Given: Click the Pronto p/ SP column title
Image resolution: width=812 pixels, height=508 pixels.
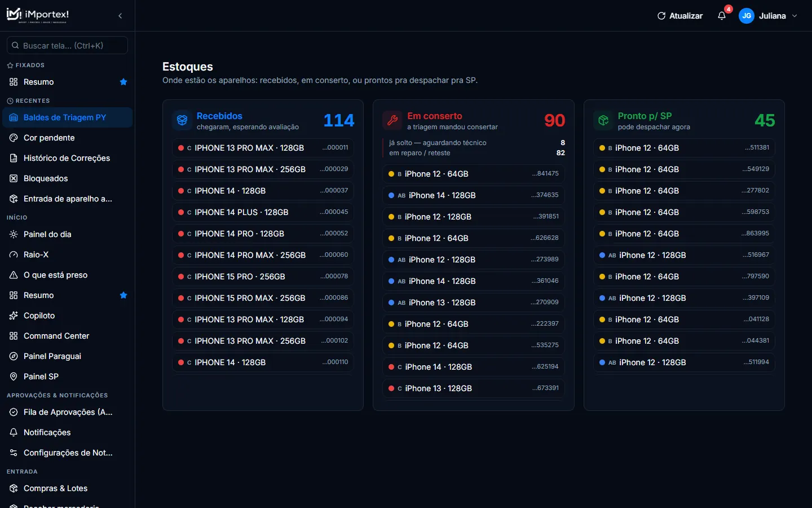Looking at the screenshot, I should click(x=645, y=116).
